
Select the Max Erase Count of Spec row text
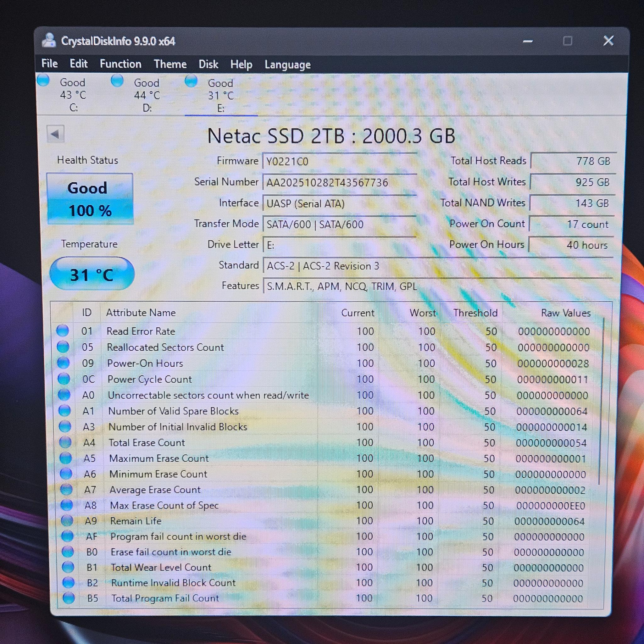pyautogui.click(x=164, y=505)
